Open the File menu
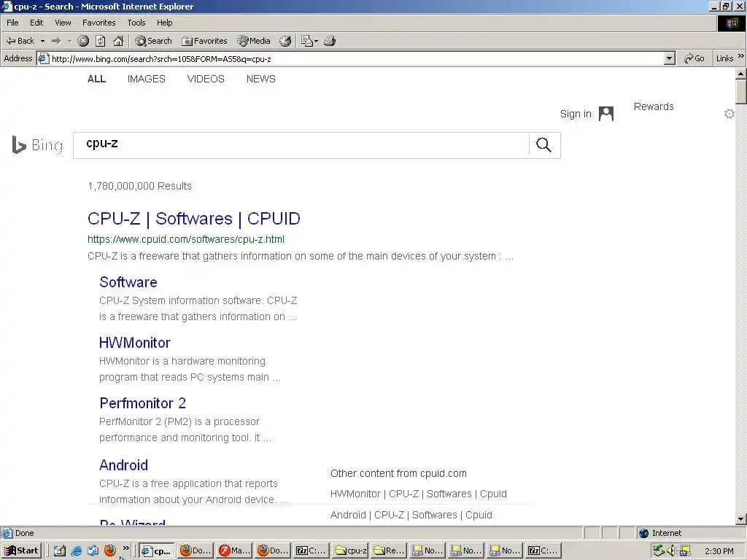The width and height of the screenshot is (747, 560). (13, 23)
